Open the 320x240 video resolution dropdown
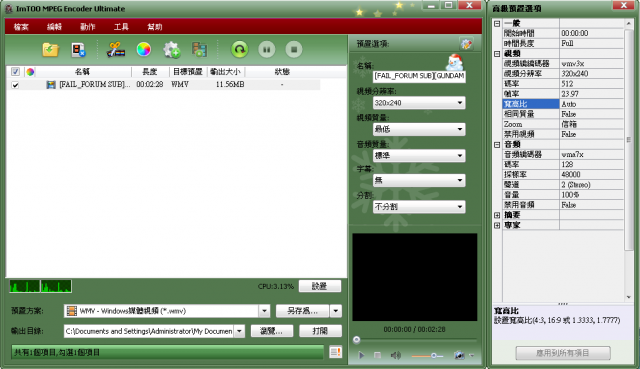Image resolution: width=640 pixels, height=369 pixels. pyautogui.click(x=419, y=103)
